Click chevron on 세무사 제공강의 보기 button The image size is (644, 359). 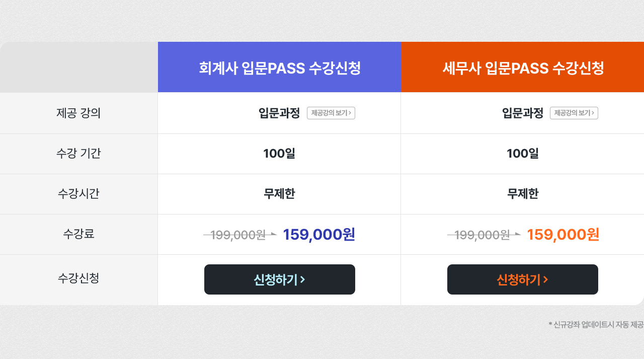[x=593, y=113]
